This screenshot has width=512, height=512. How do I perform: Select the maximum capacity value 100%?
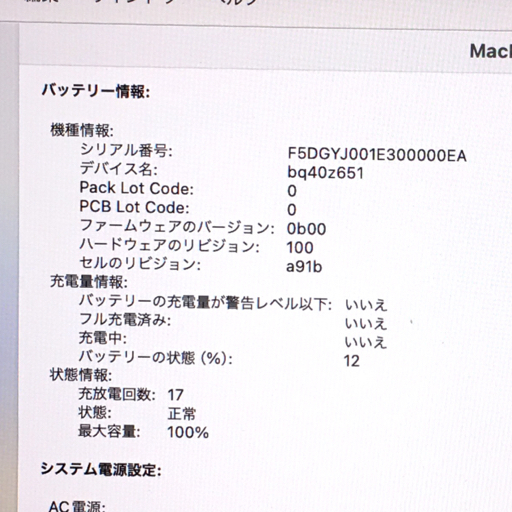click(188, 432)
